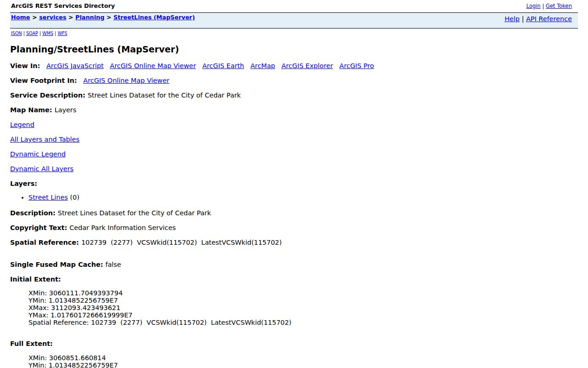View in ArcGIS Online Map Viewer

[153, 66]
